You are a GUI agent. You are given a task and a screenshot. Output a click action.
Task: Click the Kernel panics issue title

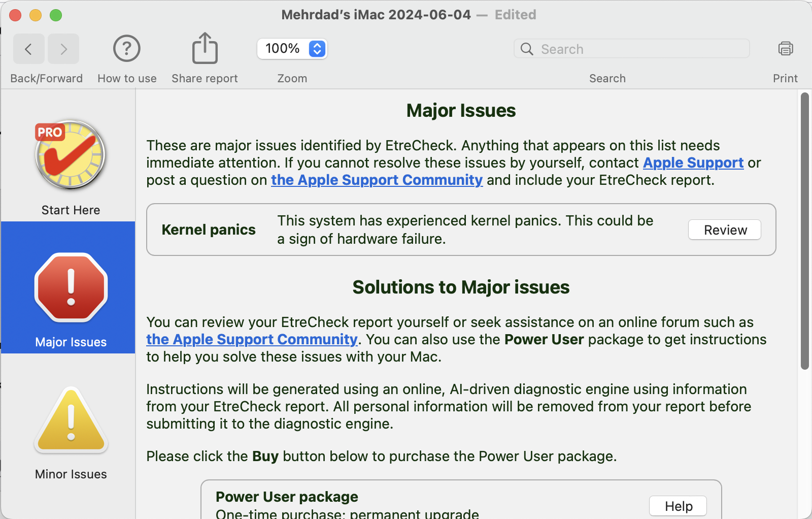coord(209,230)
